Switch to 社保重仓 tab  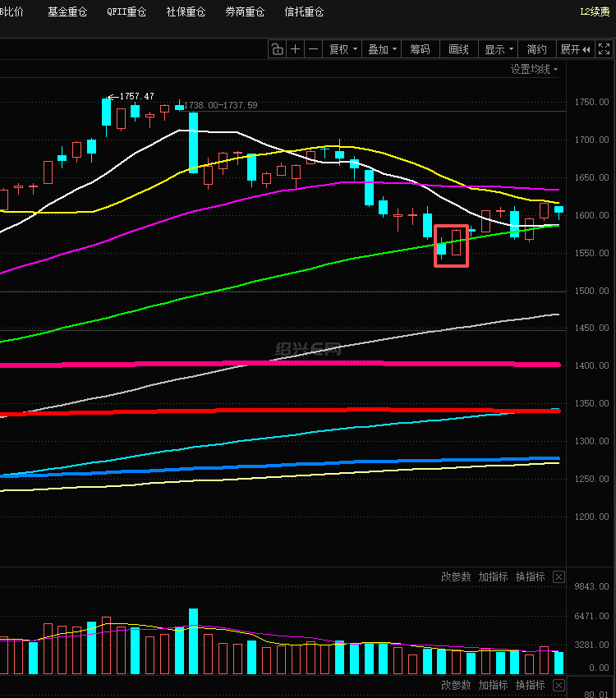tap(186, 12)
